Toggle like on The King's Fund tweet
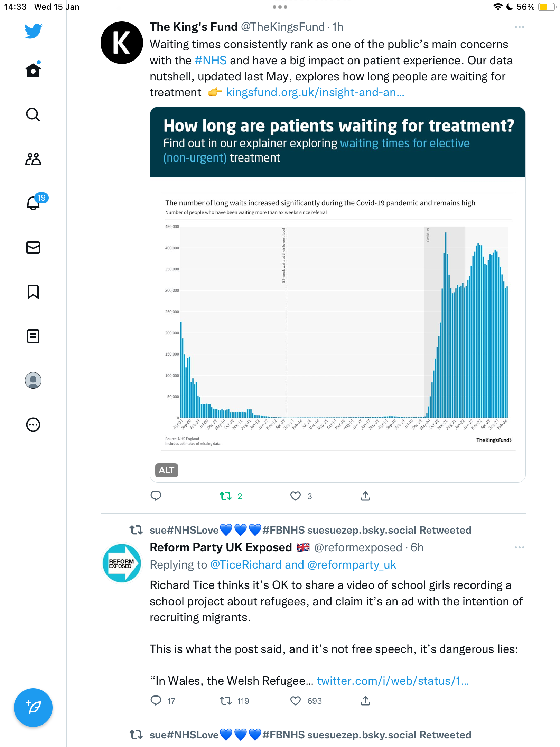This screenshot has width=560, height=747. pos(296,496)
